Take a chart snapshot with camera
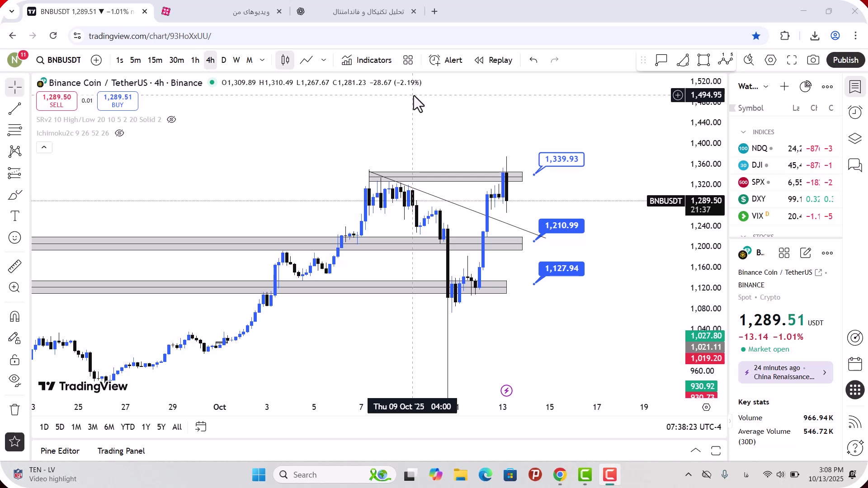The image size is (868, 488). point(813,60)
